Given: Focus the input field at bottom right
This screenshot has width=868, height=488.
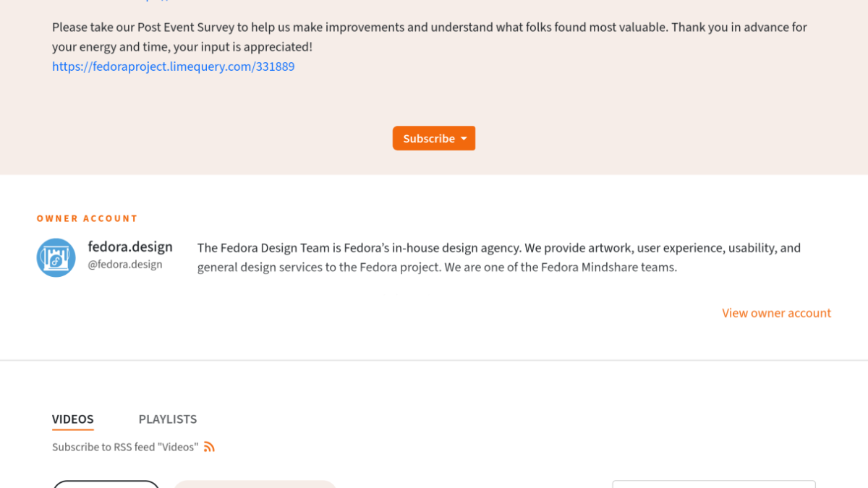Looking at the screenshot, I should point(713,484).
